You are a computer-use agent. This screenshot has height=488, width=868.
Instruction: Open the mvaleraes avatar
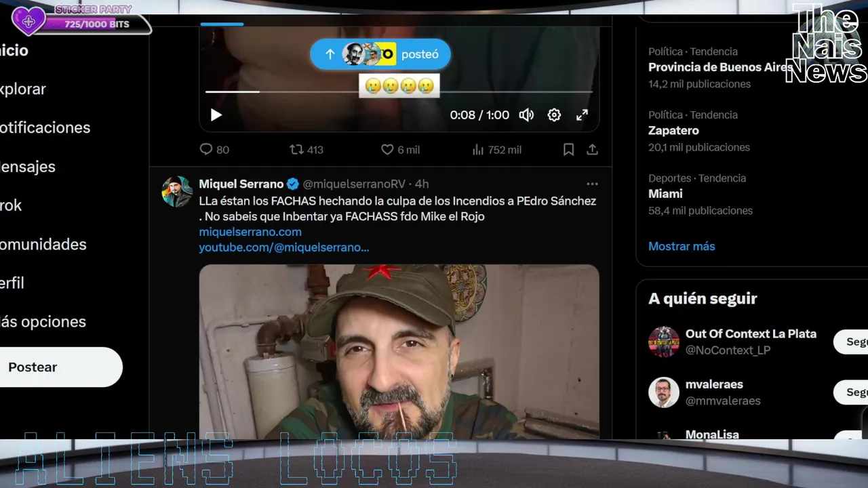click(663, 392)
